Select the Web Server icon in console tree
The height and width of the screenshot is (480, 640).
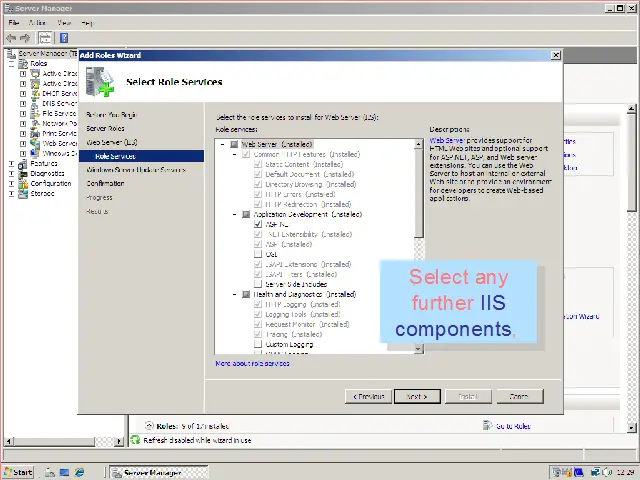point(36,143)
